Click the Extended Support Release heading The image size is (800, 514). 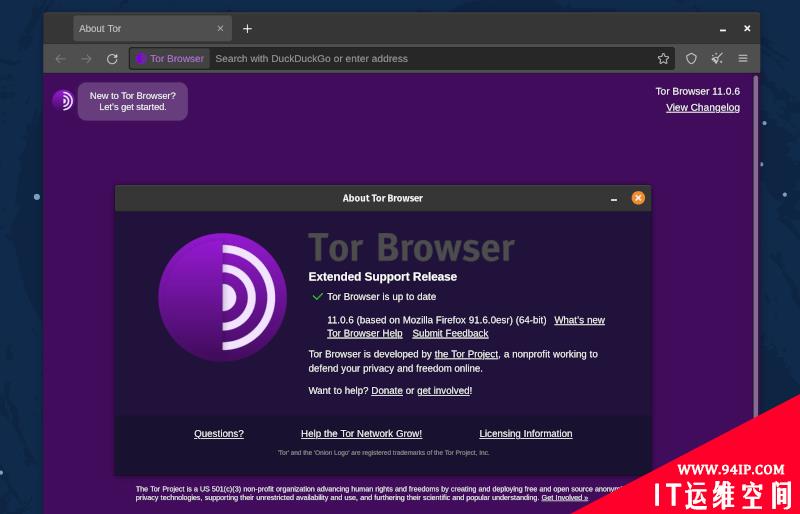point(383,277)
